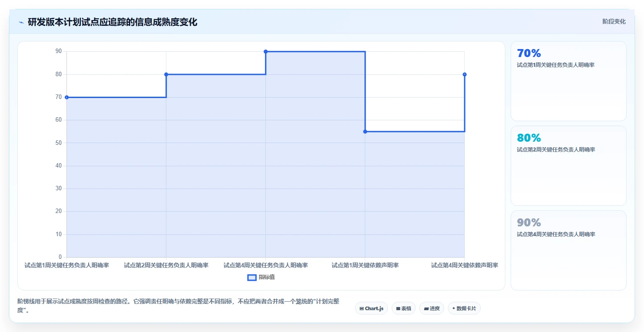Click the lightning icon beside the title
This screenshot has width=644, height=332.
coord(21,22)
